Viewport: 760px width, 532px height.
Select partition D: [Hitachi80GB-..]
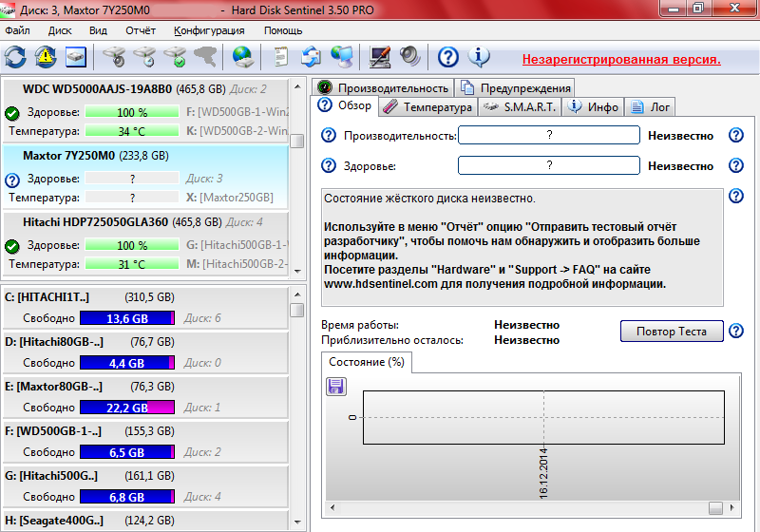(145, 352)
